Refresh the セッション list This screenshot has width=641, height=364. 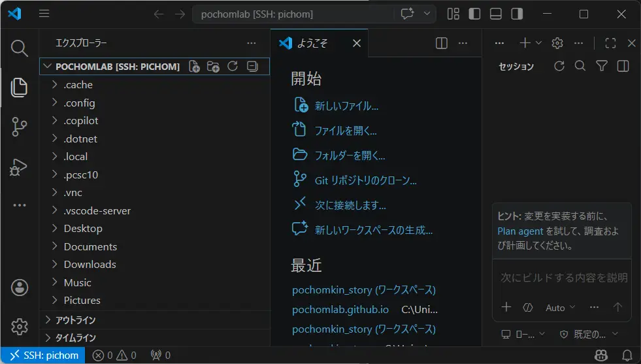(x=559, y=66)
